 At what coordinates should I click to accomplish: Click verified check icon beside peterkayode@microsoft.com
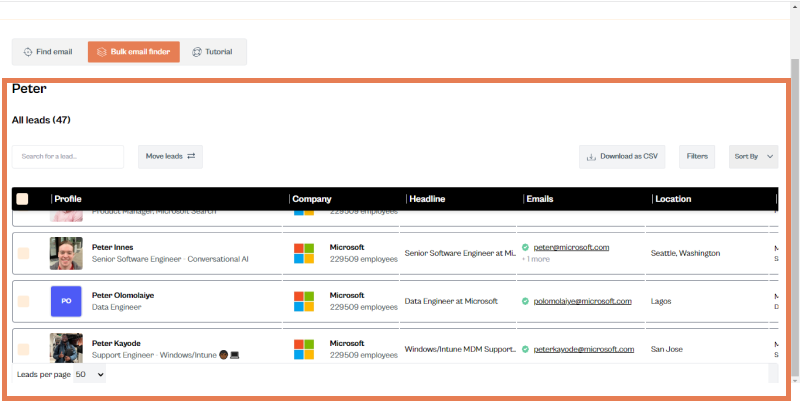[x=525, y=349]
